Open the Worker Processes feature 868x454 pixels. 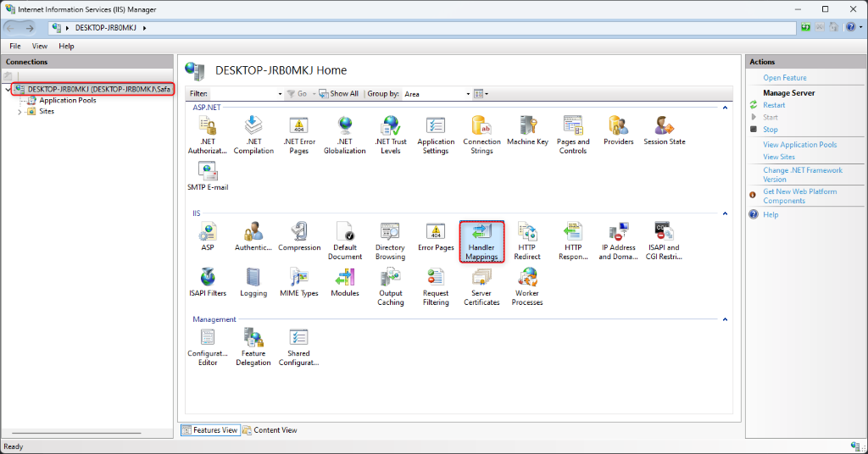pos(527,287)
